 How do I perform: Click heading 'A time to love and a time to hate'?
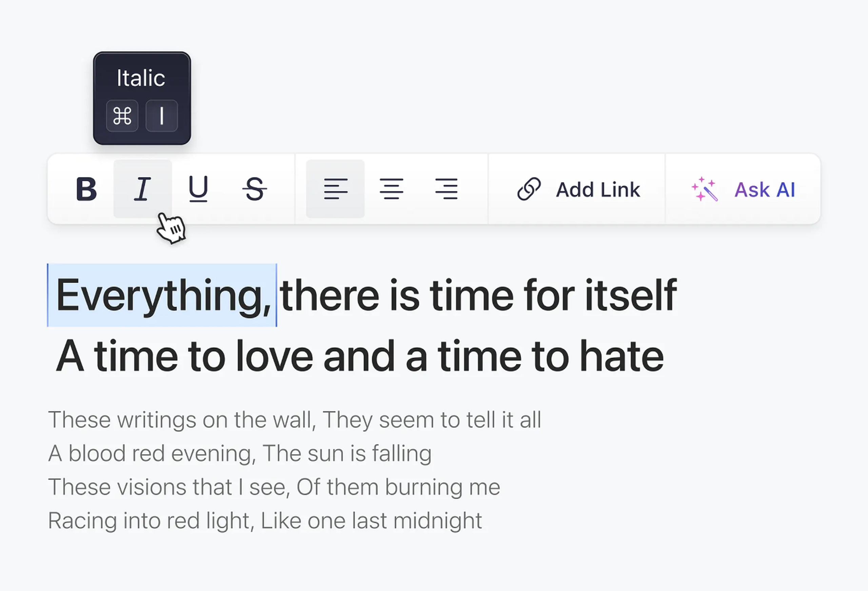(x=359, y=356)
